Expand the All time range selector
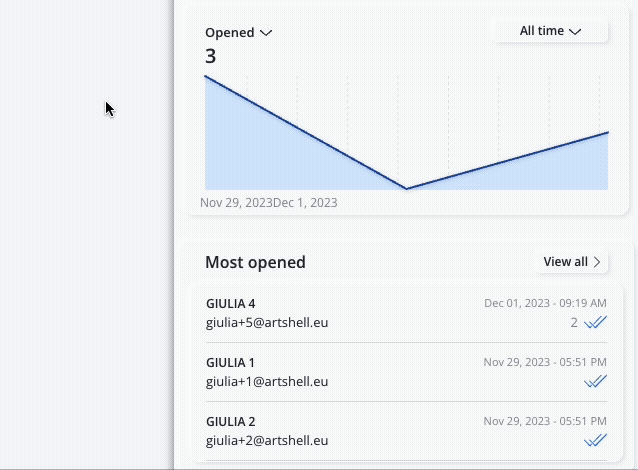The width and height of the screenshot is (638, 470). 551,31
